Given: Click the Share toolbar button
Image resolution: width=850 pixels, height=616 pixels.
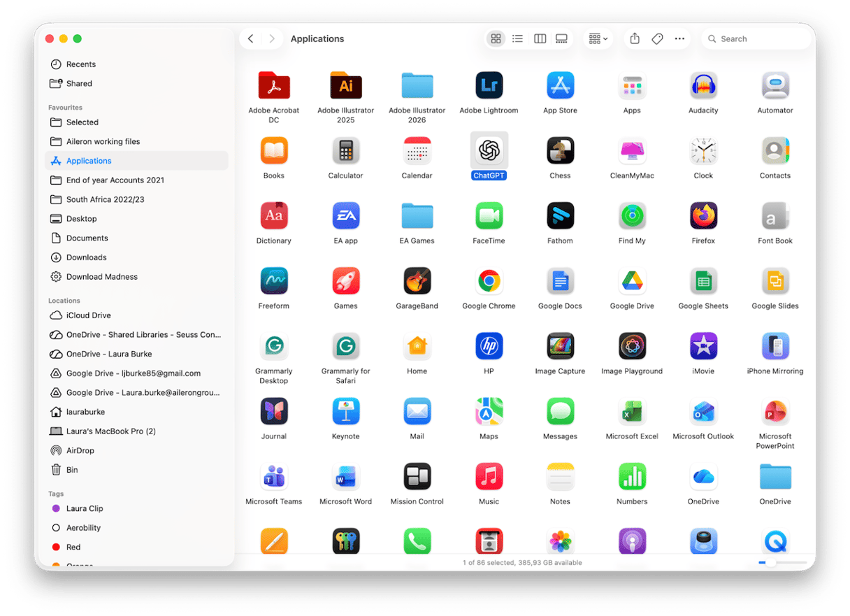Looking at the screenshot, I should coord(635,38).
